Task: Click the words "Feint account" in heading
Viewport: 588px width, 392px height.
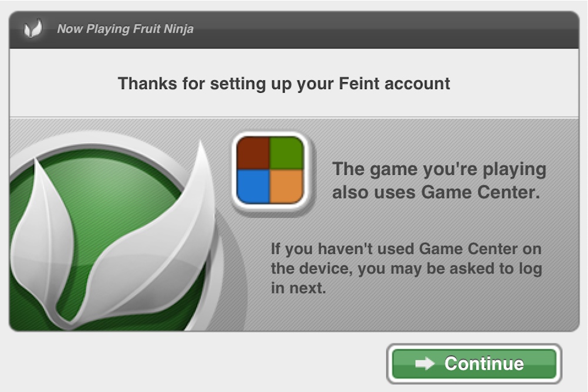Action: point(394,83)
